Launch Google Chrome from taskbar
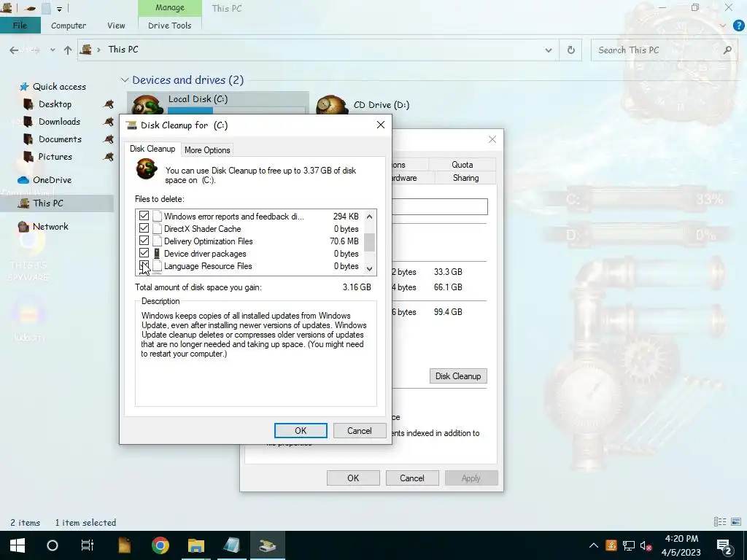This screenshot has height=560, width=747. (x=160, y=545)
